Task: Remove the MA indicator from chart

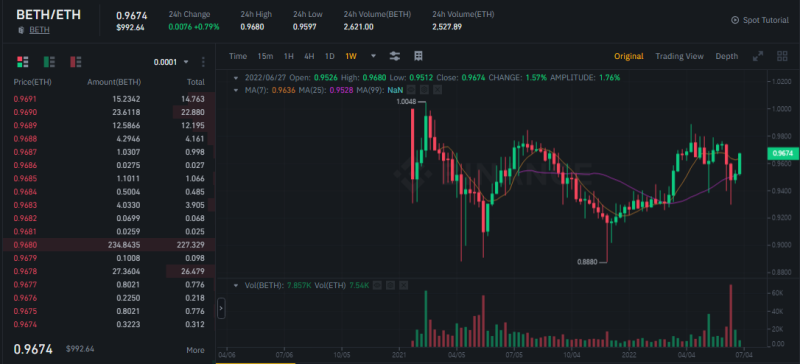Action: [437, 90]
